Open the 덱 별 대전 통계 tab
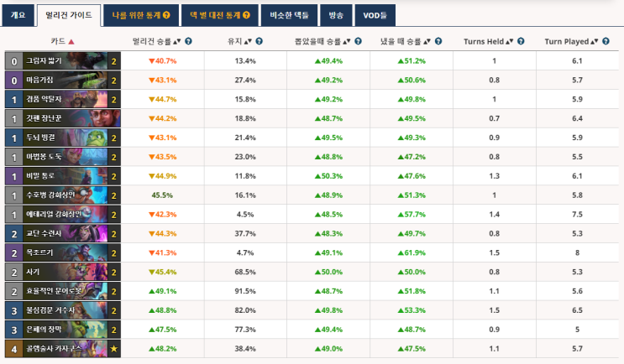 (220, 15)
